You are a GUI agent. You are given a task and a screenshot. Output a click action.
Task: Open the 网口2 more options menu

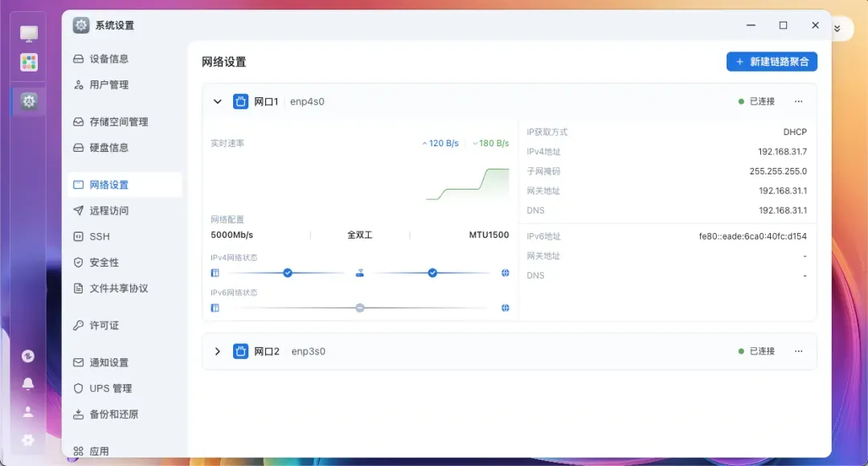(798, 351)
